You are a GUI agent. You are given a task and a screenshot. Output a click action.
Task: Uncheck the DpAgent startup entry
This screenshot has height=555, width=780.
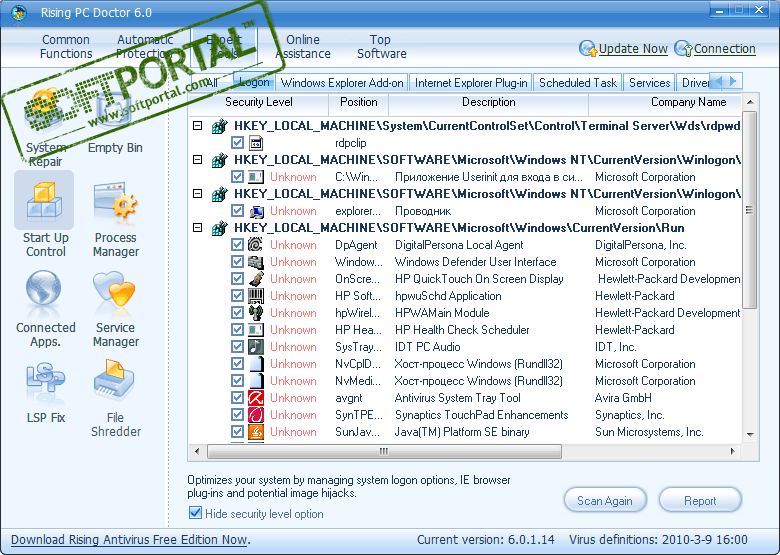[237, 245]
